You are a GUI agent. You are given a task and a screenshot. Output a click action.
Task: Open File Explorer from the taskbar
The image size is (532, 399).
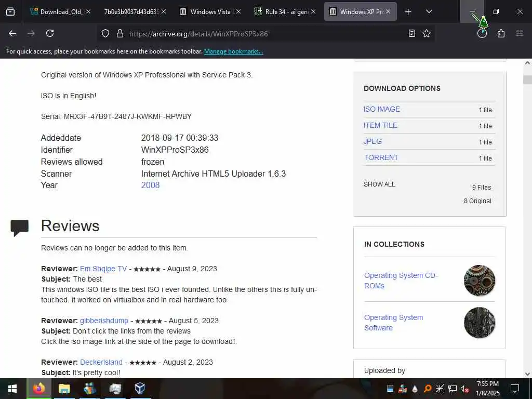pos(64,389)
